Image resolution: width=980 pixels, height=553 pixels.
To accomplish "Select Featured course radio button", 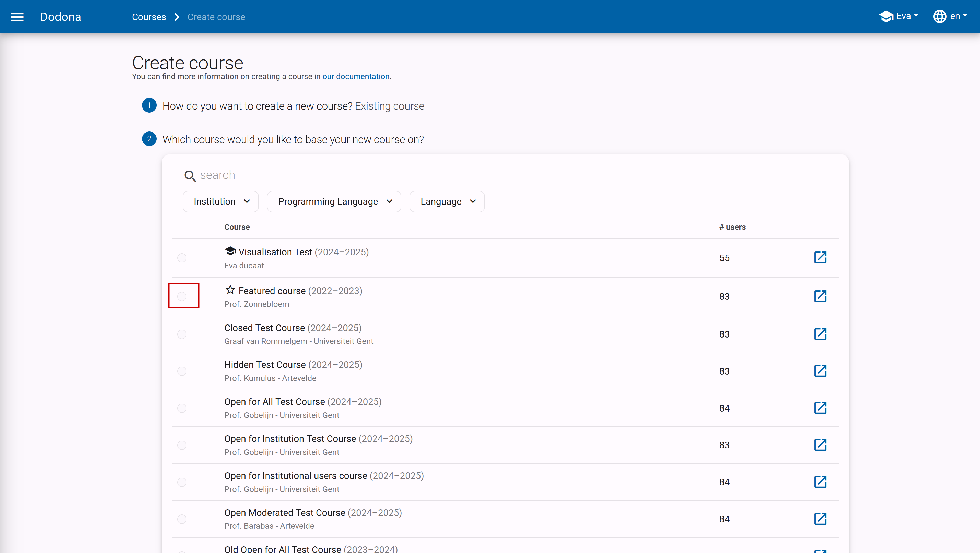I will click(182, 296).
